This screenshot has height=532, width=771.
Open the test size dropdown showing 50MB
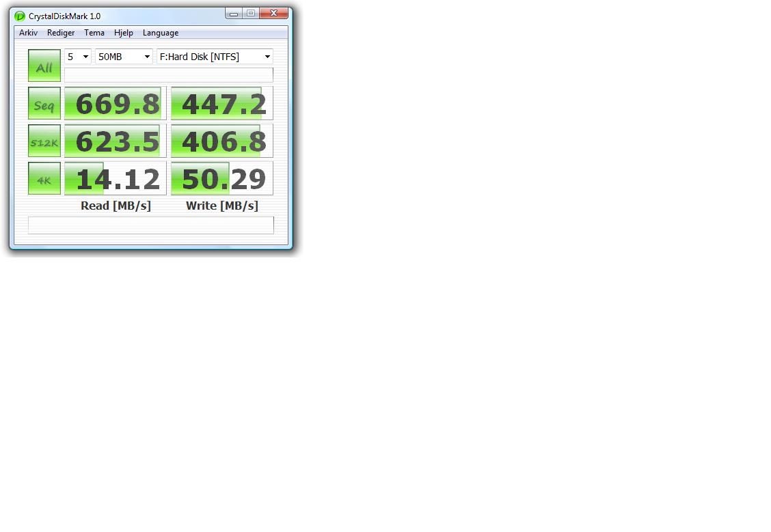click(x=124, y=57)
